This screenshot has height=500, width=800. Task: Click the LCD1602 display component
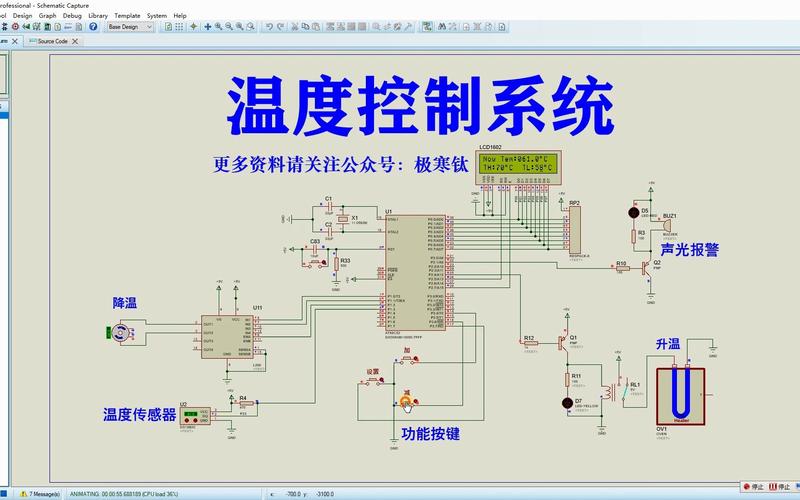[517, 164]
